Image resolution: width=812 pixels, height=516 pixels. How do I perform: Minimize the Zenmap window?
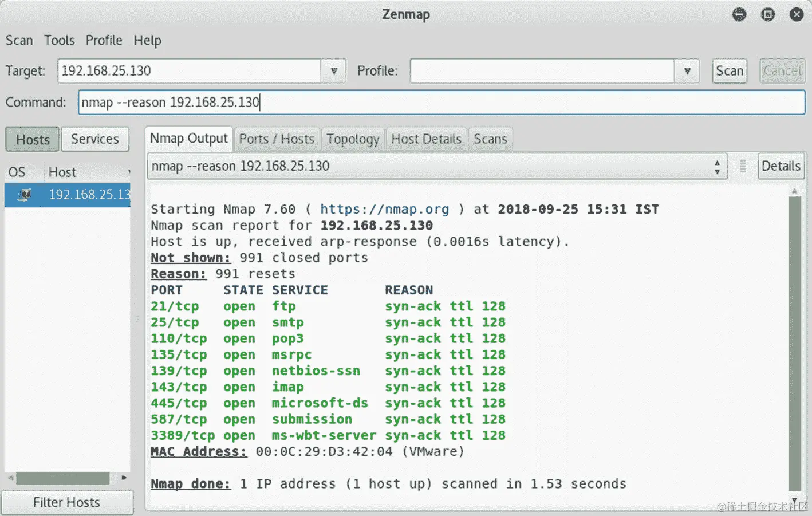pos(739,14)
